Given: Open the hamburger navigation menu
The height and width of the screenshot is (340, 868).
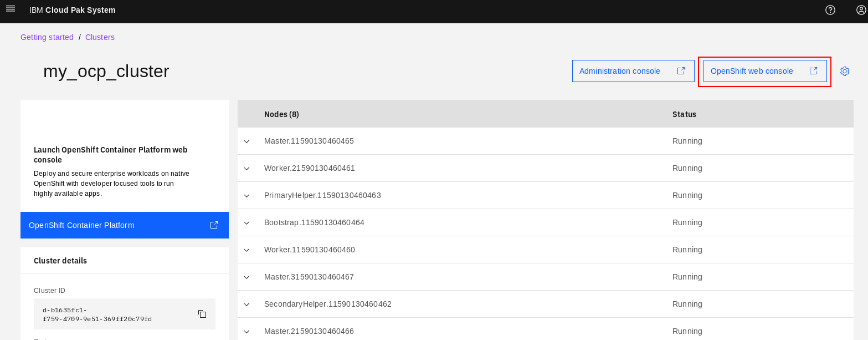Looking at the screenshot, I should tap(11, 9).
